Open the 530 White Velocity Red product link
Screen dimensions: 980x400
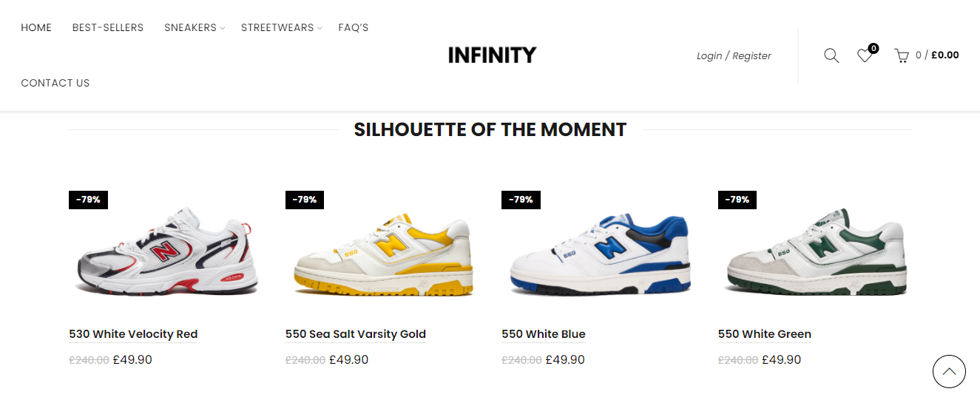click(133, 334)
